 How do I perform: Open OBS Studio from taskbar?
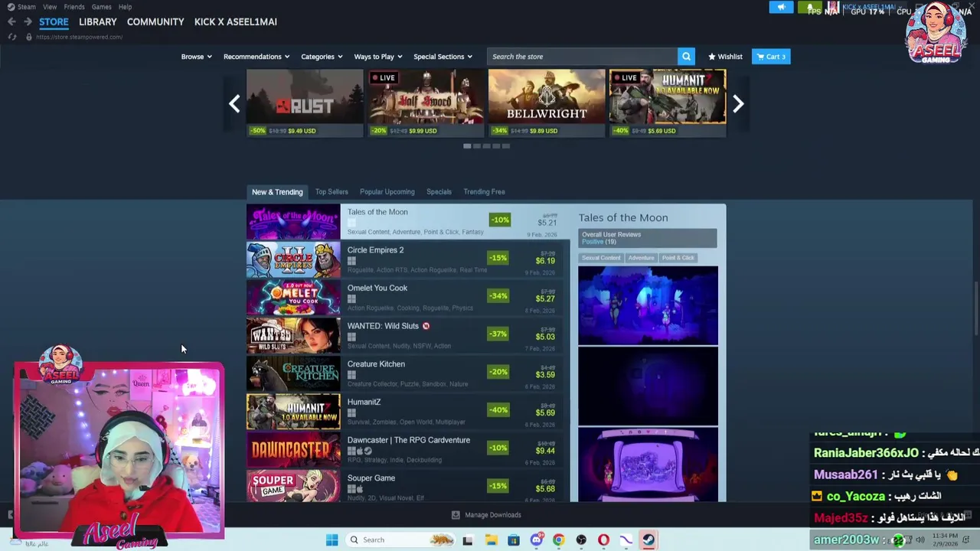581,540
